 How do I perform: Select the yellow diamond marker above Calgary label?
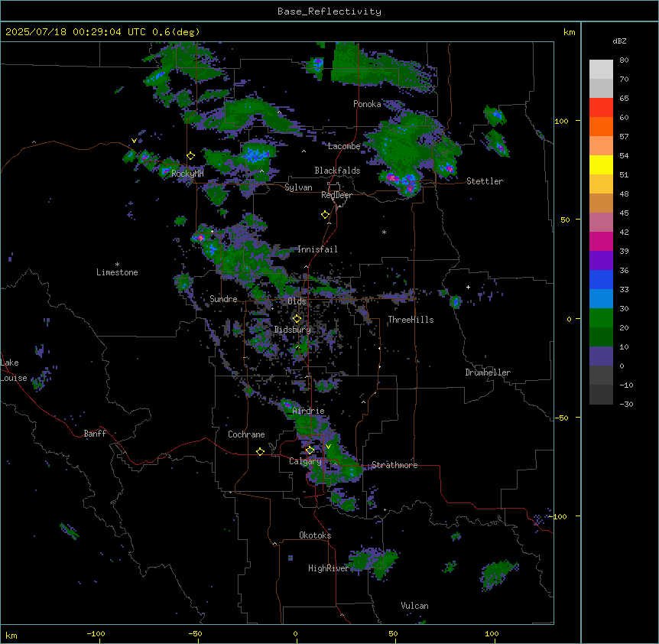[x=310, y=450]
